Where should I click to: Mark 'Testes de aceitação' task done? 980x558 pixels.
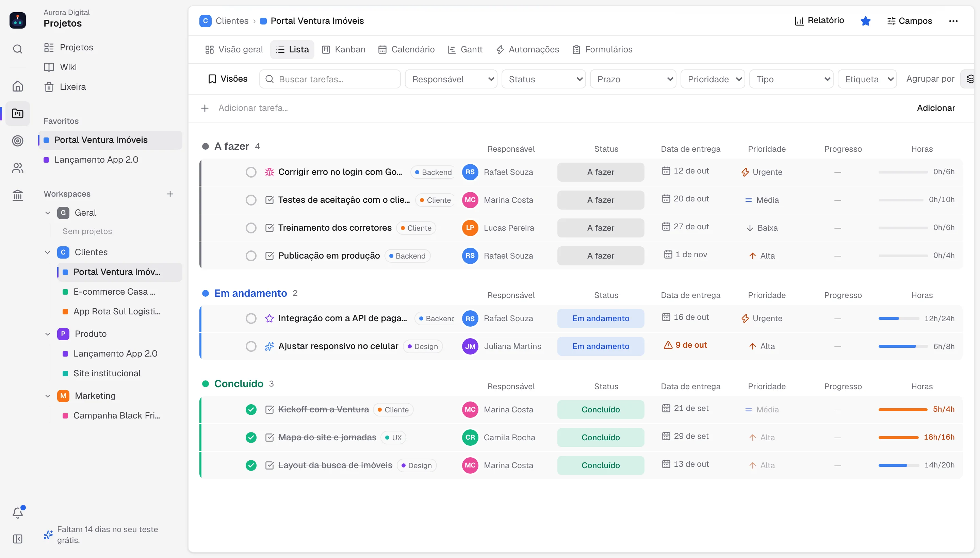251,200
